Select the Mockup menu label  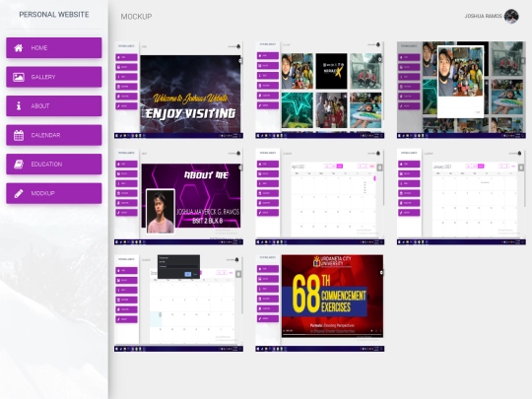click(42, 193)
